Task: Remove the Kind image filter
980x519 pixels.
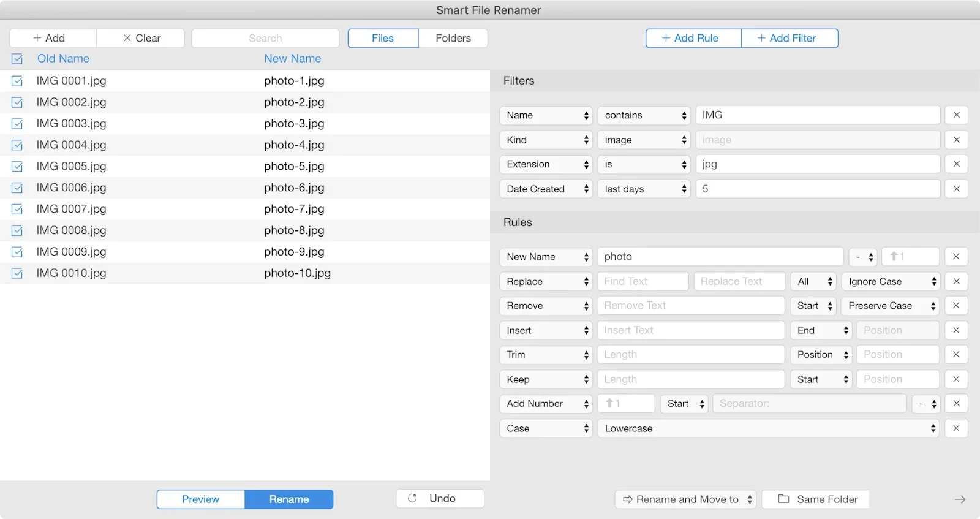Action: pyautogui.click(x=956, y=140)
